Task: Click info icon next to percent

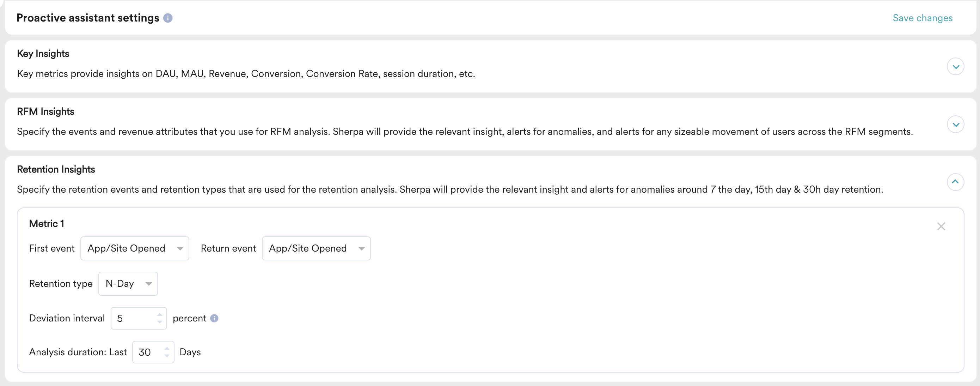Action: click(214, 318)
